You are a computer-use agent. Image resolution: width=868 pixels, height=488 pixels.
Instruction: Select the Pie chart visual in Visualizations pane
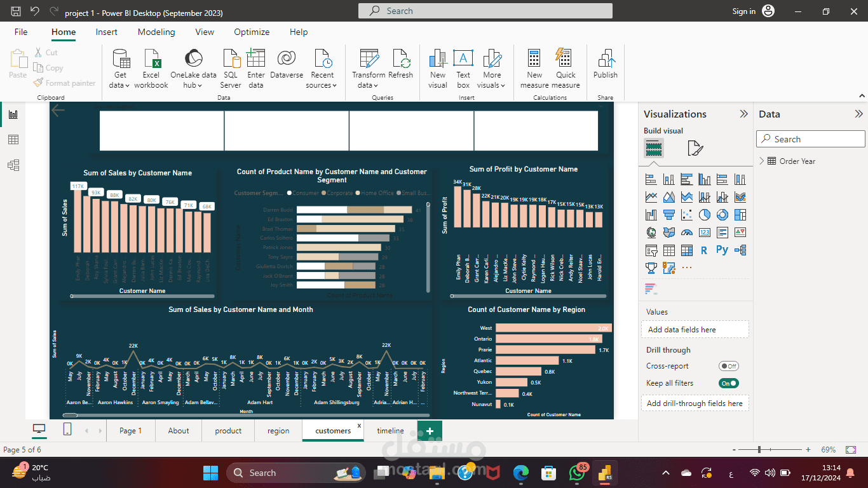(x=703, y=215)
